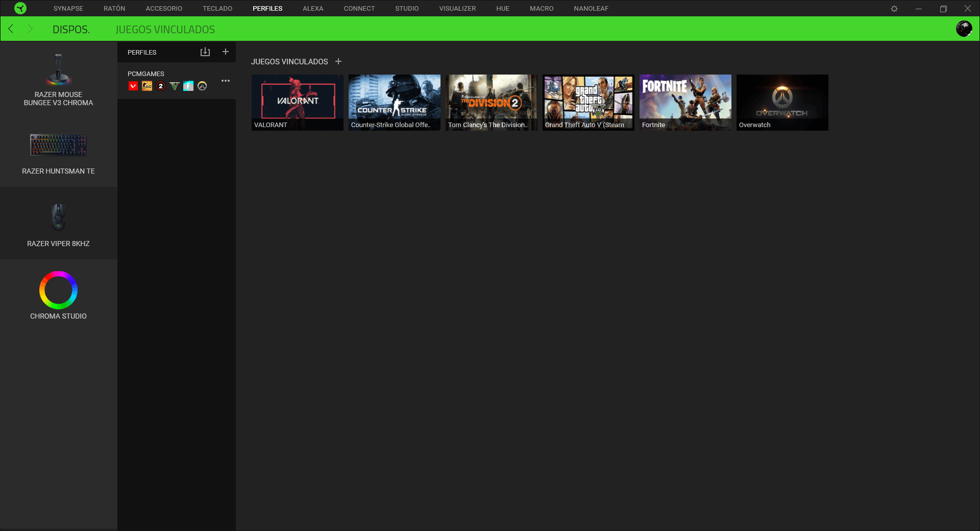Screen dimensions: 980x531
Task: Open the STUDIO tab
Action: pos(407,8)
